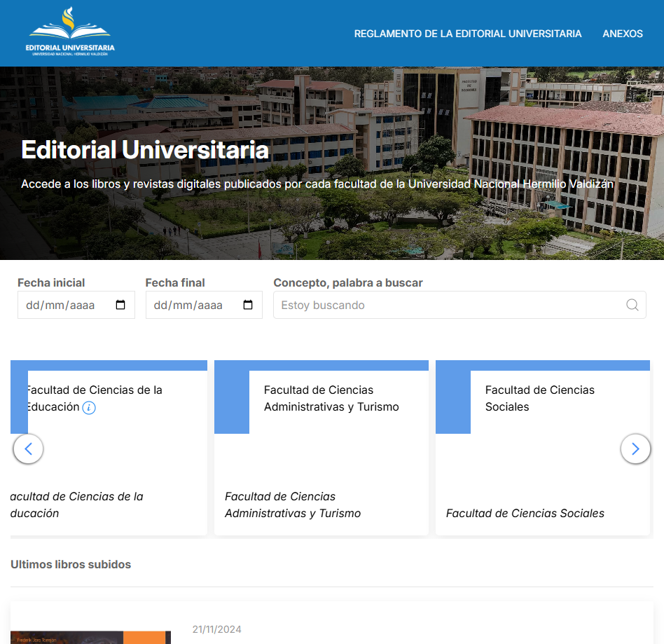Open calendar picker for Fecha final
Screen dimensions: 664x644
pyautogui.click(x=248, y=306)
